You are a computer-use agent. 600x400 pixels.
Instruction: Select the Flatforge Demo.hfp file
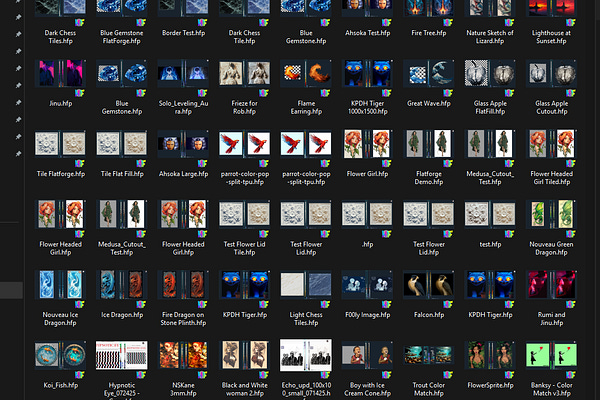(429, 158)
